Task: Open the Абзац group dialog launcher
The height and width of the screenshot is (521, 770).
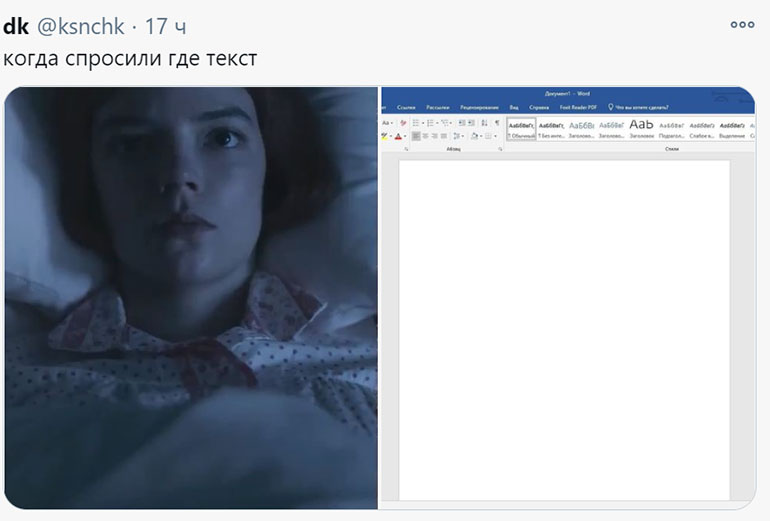Action: point(500,149)
